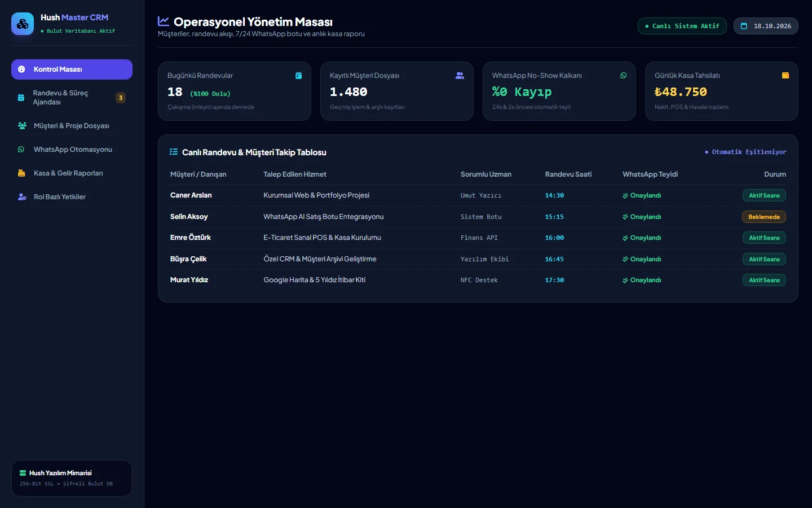Screen dimensions: 812x508
Task: Click the ₺48.750 daily collection value
Action: pyautogui.click(x=681, y=92)
